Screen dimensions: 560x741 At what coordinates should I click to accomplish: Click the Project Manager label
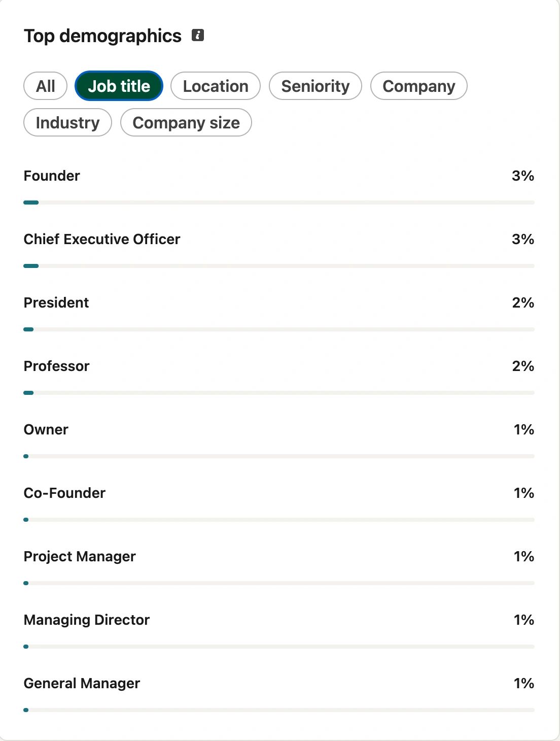pyautogui.click(x=80, y=556)
